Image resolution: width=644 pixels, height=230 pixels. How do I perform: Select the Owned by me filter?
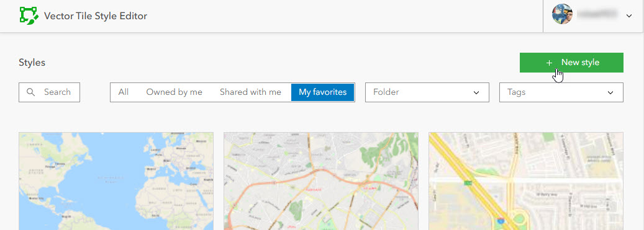click(174, 92)
